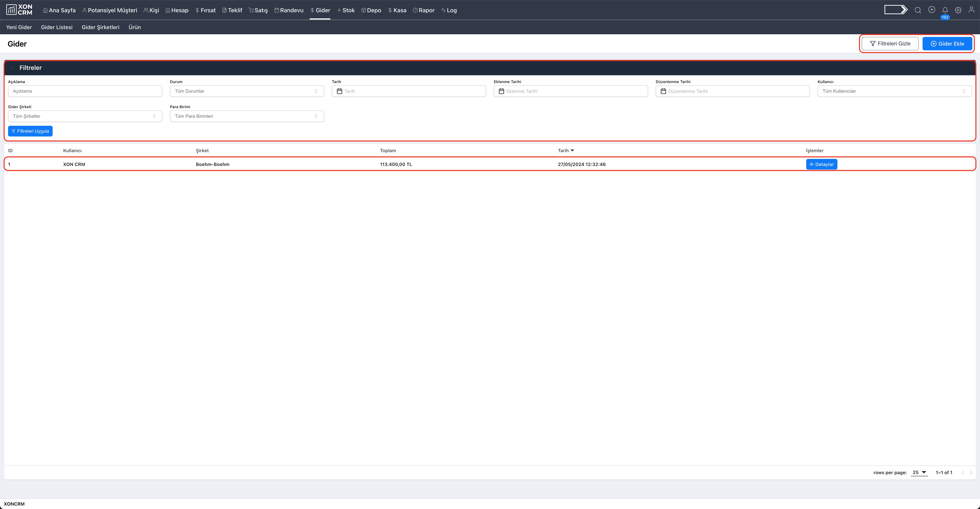The image size is (980, 509).
Task: Collapse the Filtreler panel with its chevron
Action: (x=12, y=68)
